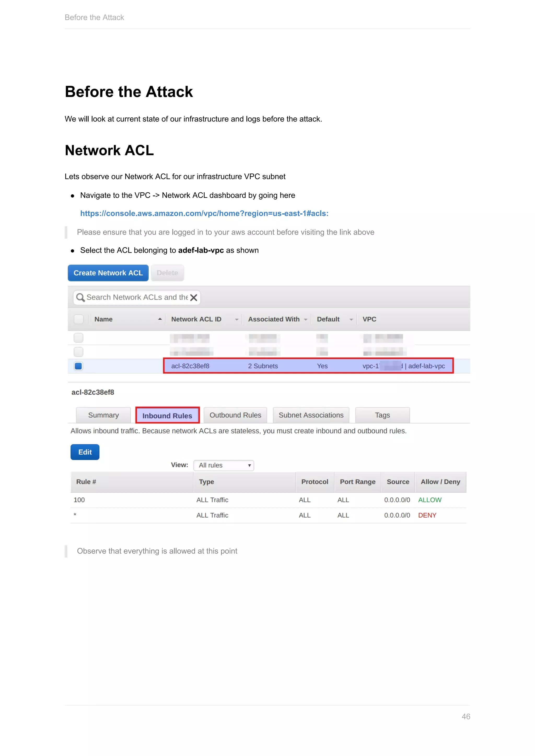Open the All rules view dropdown
Screen dimensions: 535x756
[224, 465]
